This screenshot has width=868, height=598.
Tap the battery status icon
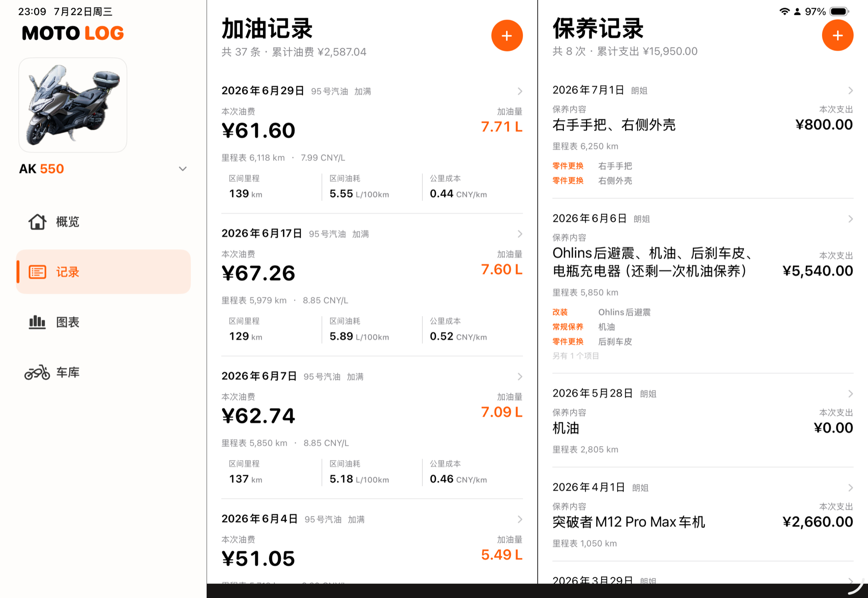point(839,12)
